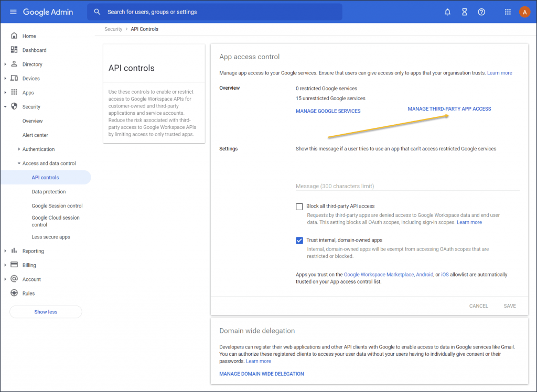Open Google Workspace Marketplace link
Viewport: 537px width, 392px height.
tap(379, 275)
